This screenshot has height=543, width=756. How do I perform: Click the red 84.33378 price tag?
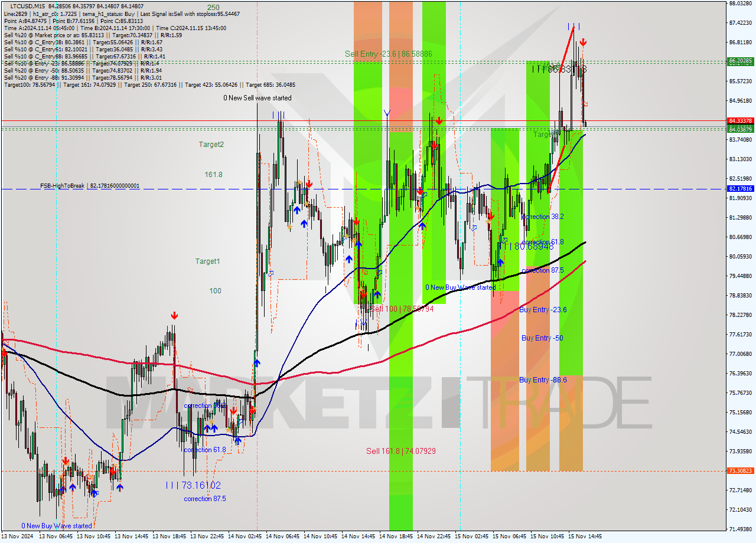point(741,121)
